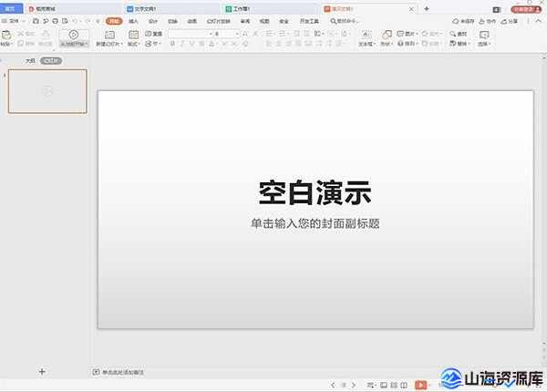Click the orange Play slideshow button in status bar
547x392 pixels.
[420, 385]
